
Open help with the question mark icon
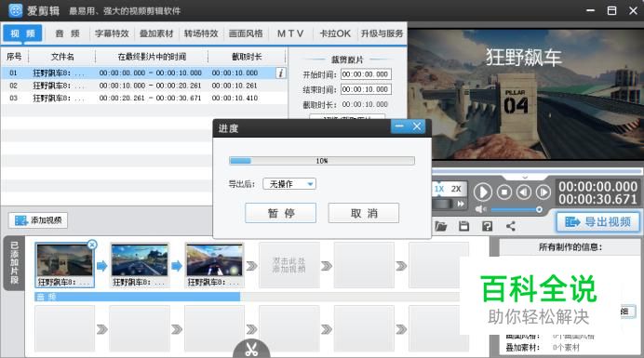487,226
